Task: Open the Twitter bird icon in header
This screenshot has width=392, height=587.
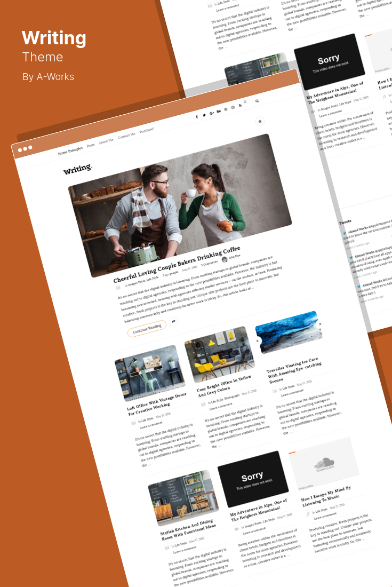Action: [x=204, y=115]
